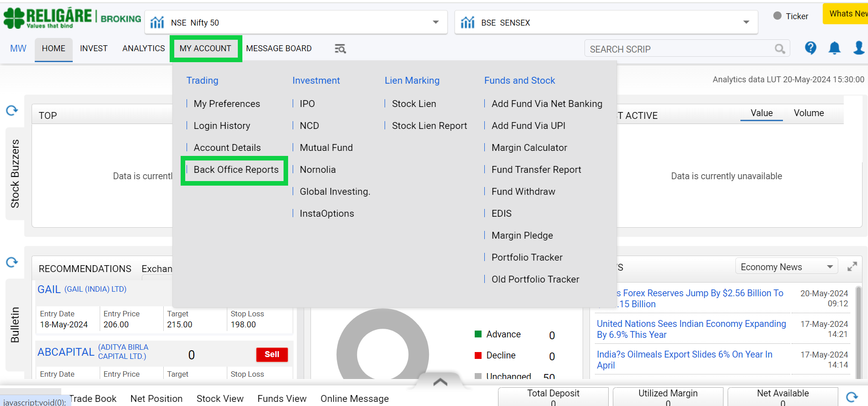
Task: Expand the NSE Nifty 50 dropdown
Action: click(x=435, y=22)
